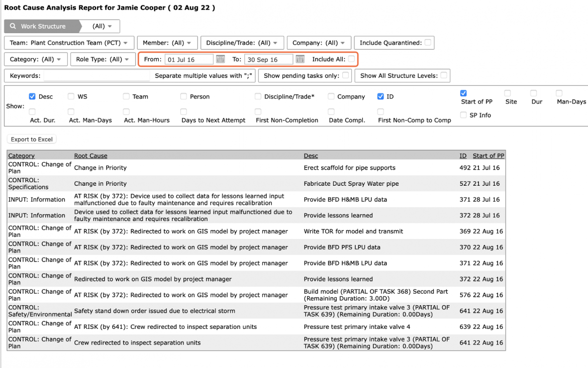Toggle the ID column checkbox
Viewport: 588px width, 368px height.
click(x=380, y=96)
